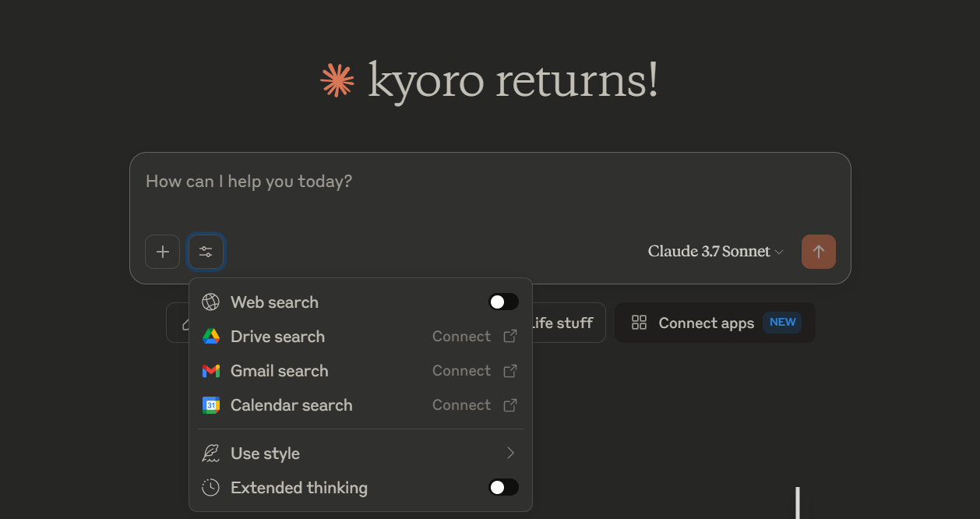Click the plus attachment icon
Screen dimensions: 980x519
tap(162, 252)
